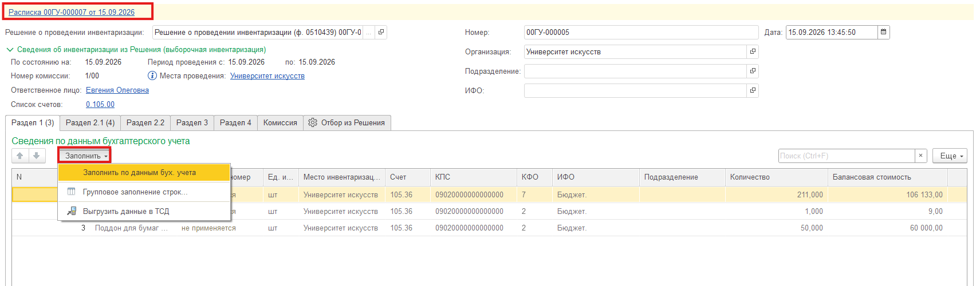Open the Организация field's open-item icon
This screenshot has height=286, width=980.
753,51
